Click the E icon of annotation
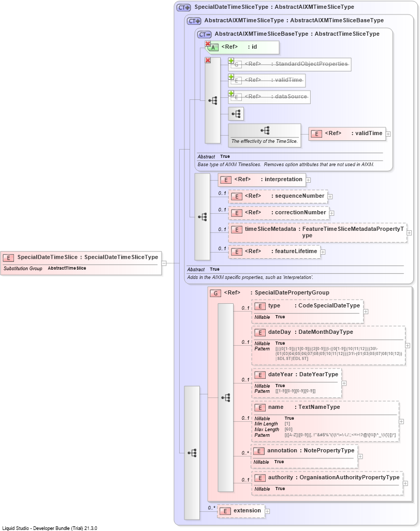This screenshot has height=531, width=420. click(x=258, y=451)
